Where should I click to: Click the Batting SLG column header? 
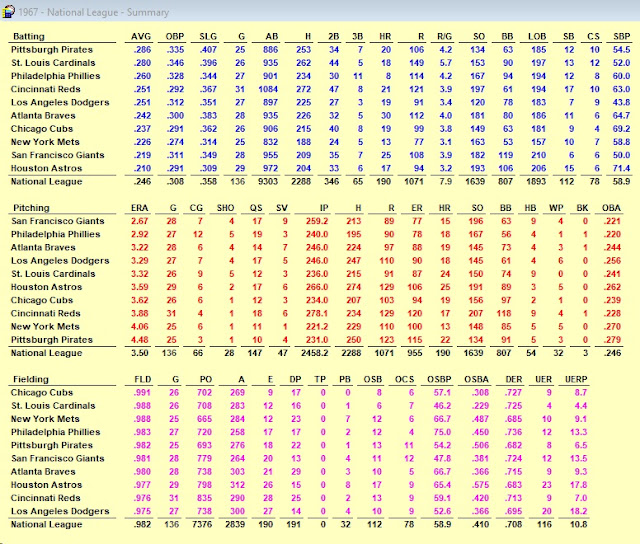pyautogui.click(x=208, y=36)
